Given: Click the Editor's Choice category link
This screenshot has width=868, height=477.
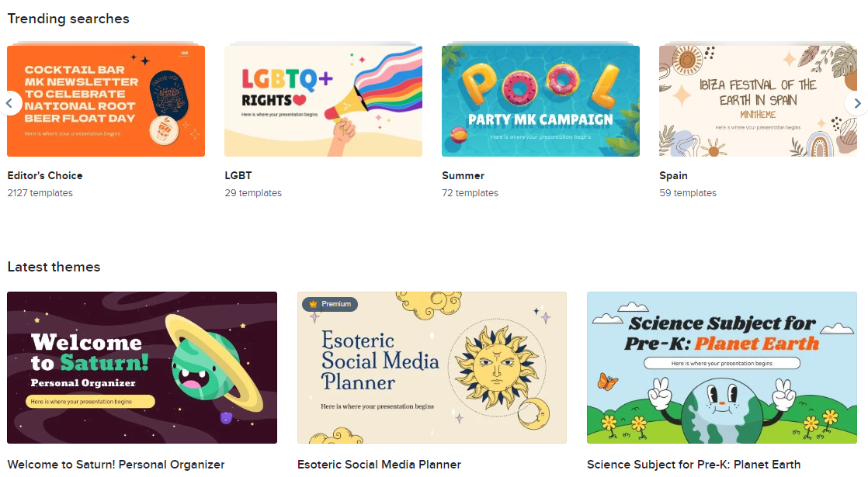Looking at the screenshot, I should pyautogui.click(x=45, y=176).
